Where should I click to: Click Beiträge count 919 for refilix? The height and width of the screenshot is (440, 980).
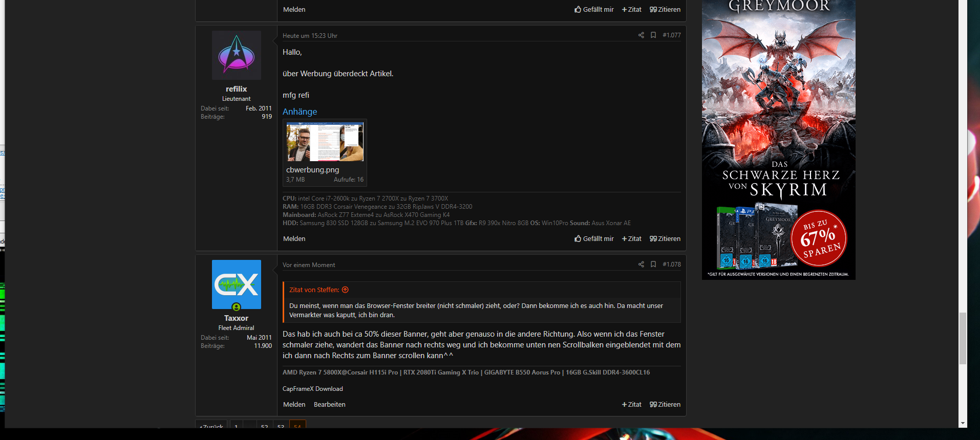pos(267,117)
